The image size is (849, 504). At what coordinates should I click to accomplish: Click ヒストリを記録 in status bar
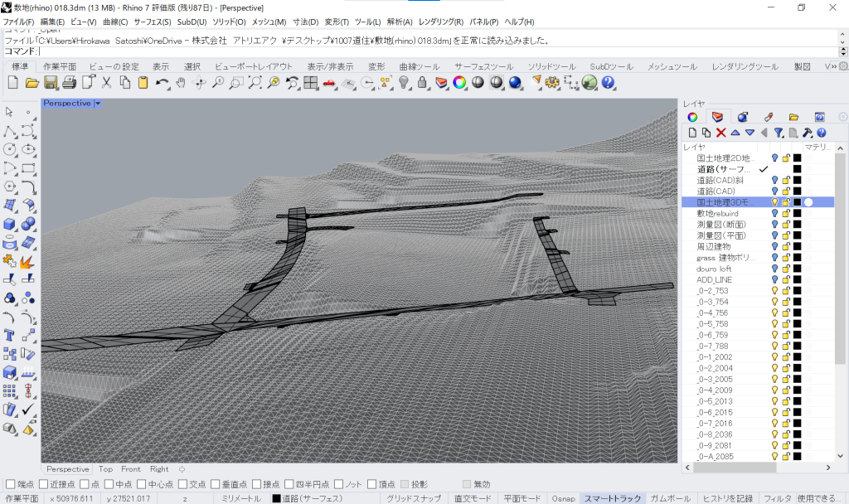[x=728, y=498]
